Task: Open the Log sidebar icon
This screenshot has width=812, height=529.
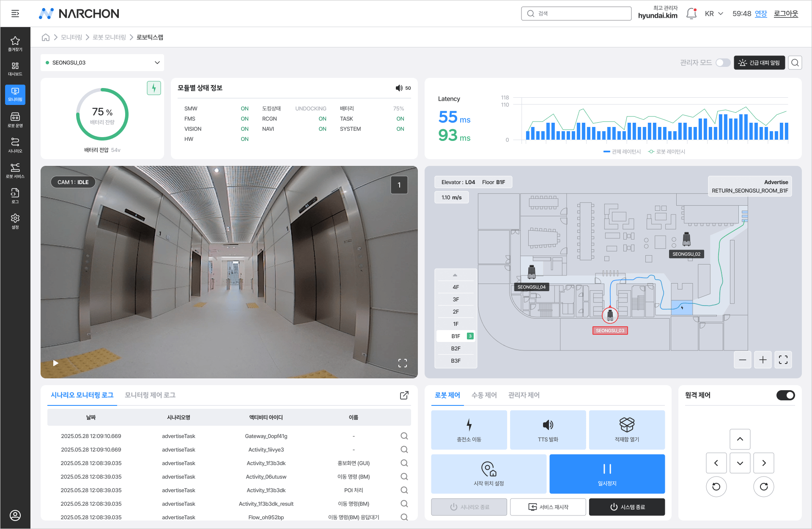Action: (15, 196)
